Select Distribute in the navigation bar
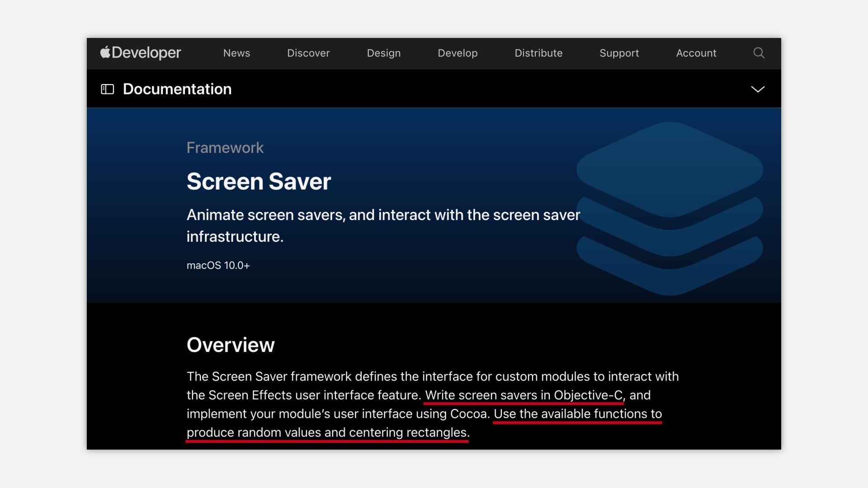The width and height of the screenshot is (868, 488). 538,53
